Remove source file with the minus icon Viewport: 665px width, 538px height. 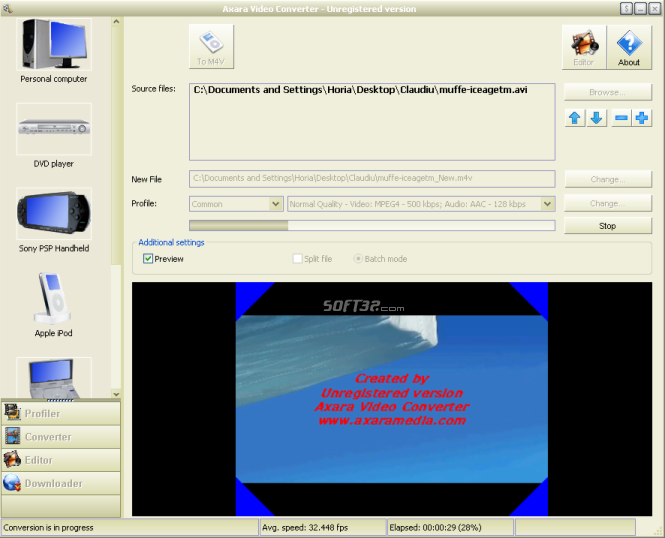tap(621, 118)
